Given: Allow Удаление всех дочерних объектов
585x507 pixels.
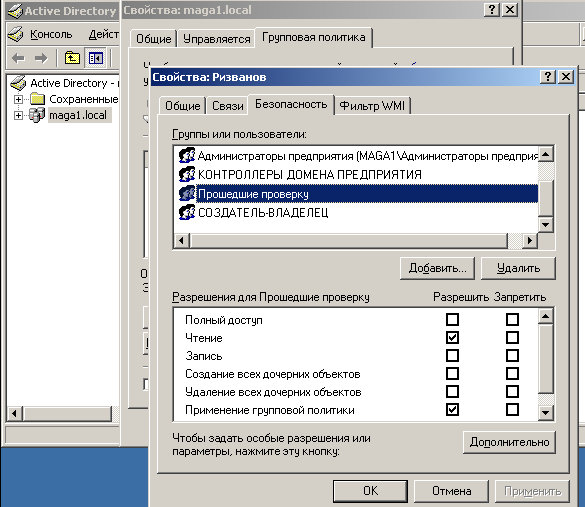Looking at the screenshot, I should 452,392.
